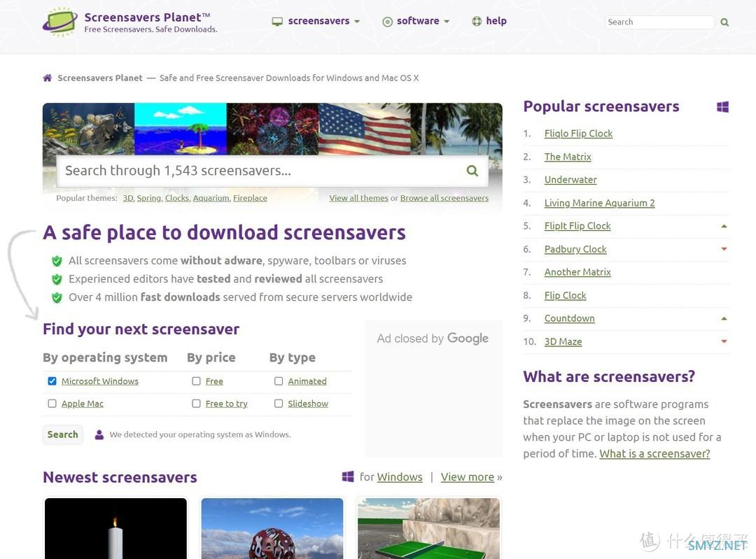
Task: Open the Padbury Clock link
Action: (x=575, y=249)
